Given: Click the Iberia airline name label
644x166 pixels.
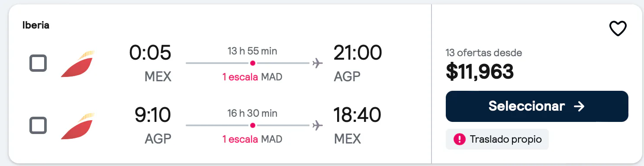Looking at the screenshot, I should pyautogui.click(x=36, y=25).
